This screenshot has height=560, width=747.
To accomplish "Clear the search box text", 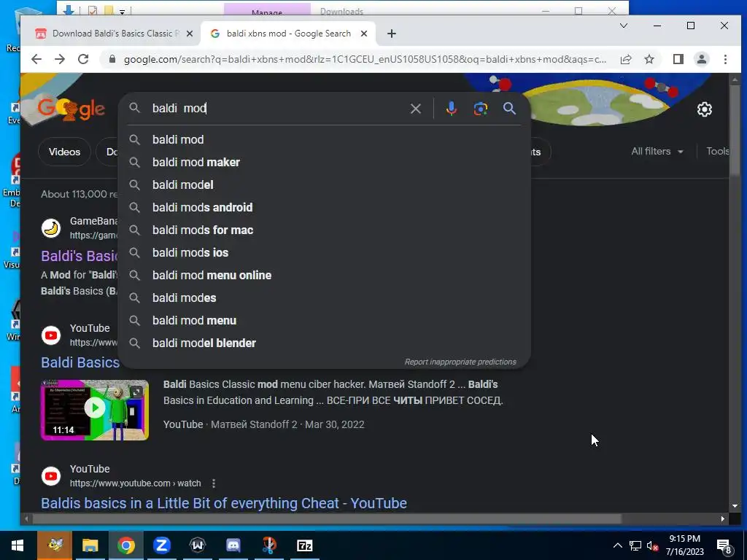I will tap(415, 109).
